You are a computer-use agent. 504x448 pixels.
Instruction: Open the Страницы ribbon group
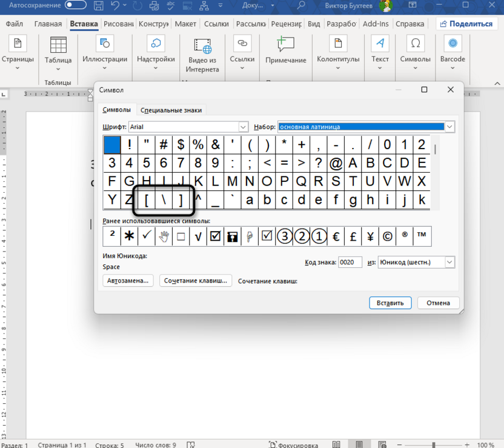[18, 53]
